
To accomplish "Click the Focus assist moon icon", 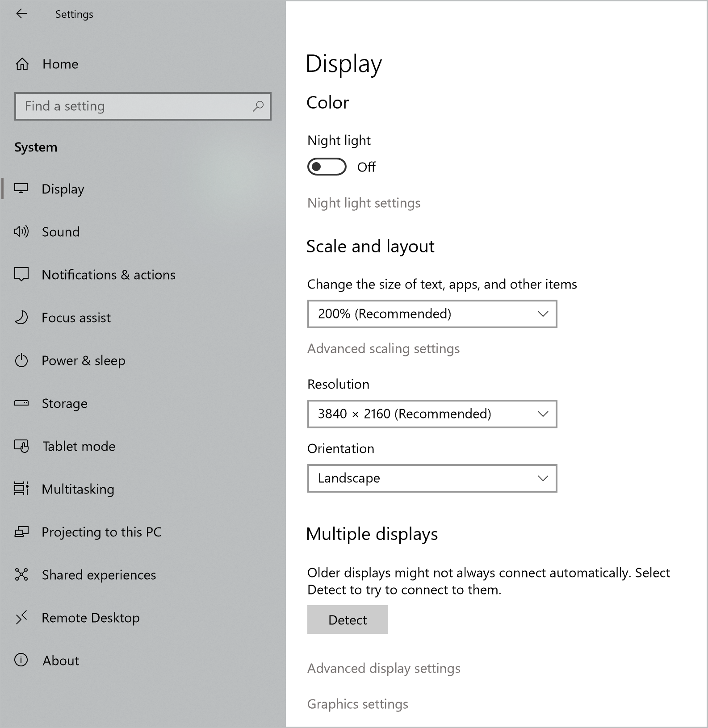I will pyautogui.click(x=21, y=318).
